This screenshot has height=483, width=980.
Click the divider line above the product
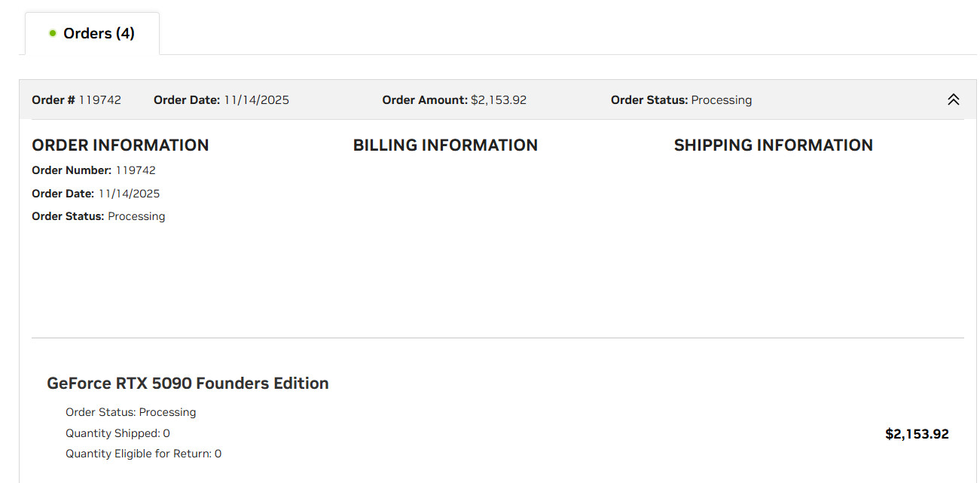497,338
